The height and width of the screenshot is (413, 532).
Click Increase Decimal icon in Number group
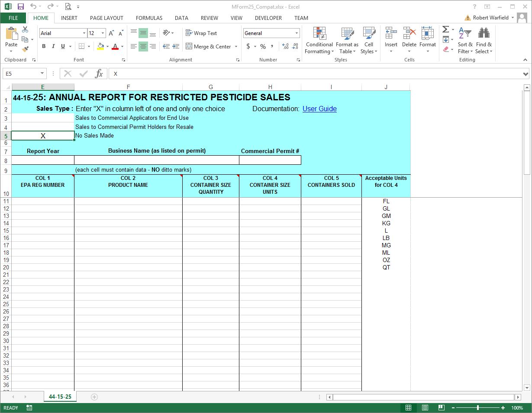tap(285, 46)
